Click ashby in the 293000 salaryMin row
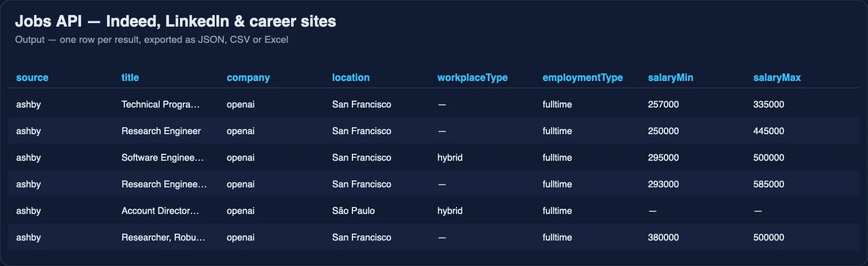 [x=28, y=184]
